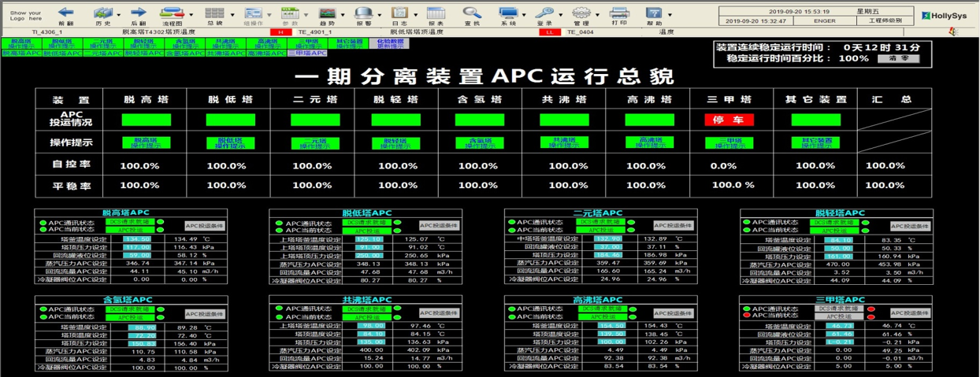
Task: Click the 清零 reset button
Action: (x=899, y=58)
